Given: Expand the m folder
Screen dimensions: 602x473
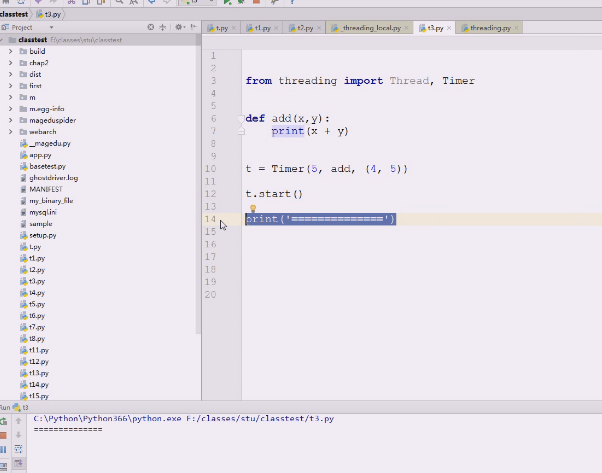Looking at the screenshot, I should tap(10, 97).
